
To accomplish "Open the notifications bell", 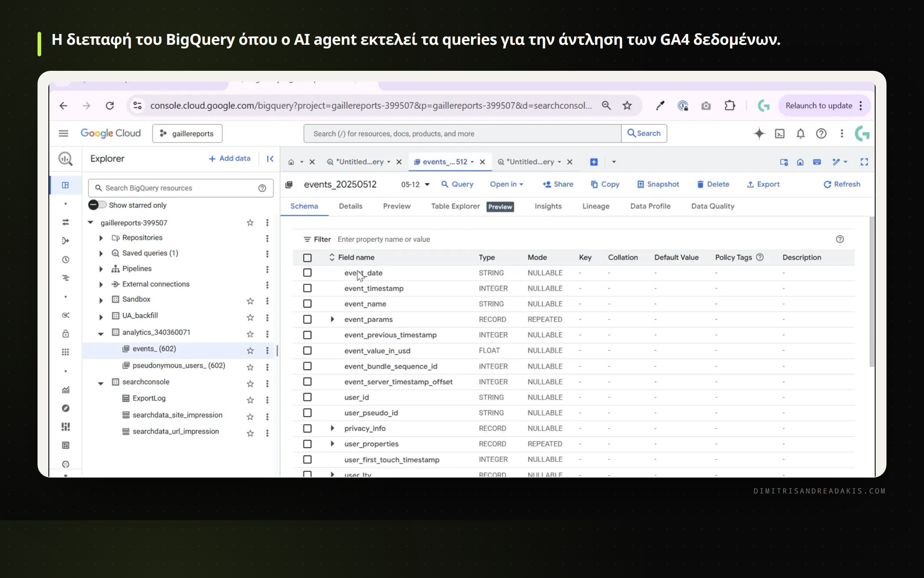I will point(800,133).
